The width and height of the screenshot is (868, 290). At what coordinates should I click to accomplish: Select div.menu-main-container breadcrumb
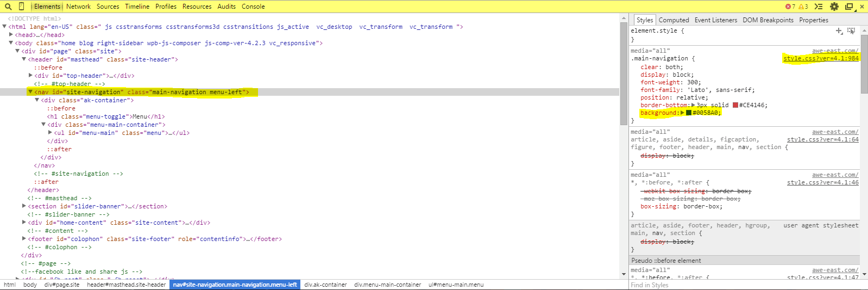tap(387, 285)
